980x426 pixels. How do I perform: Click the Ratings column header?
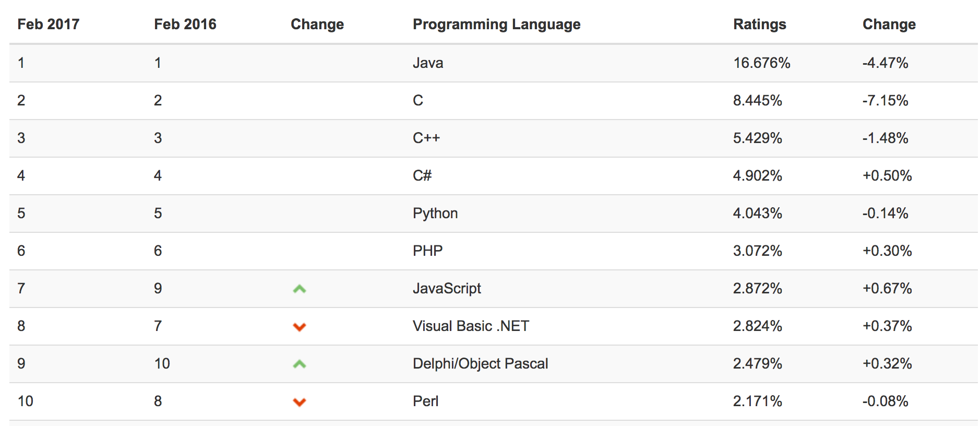tap(759, 24)
